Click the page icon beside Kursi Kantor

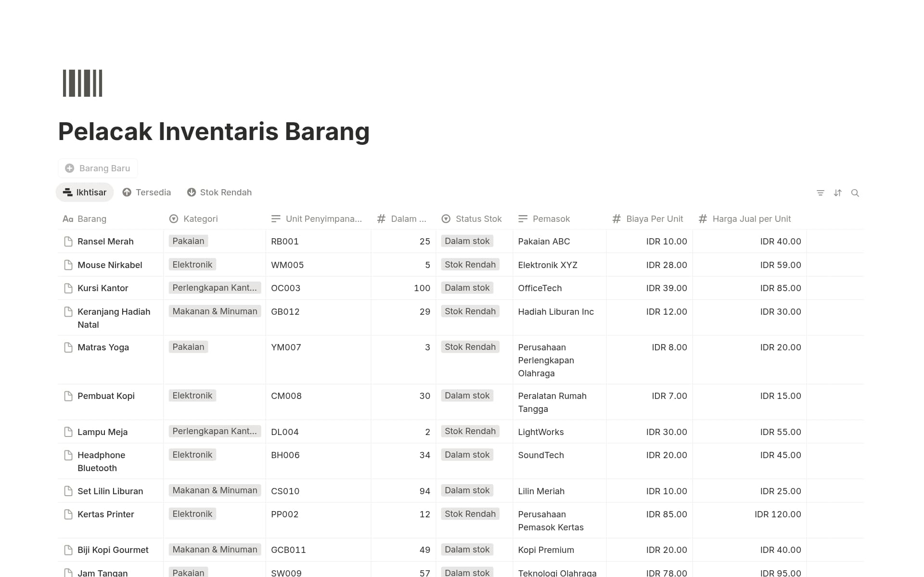click(68, 288)
